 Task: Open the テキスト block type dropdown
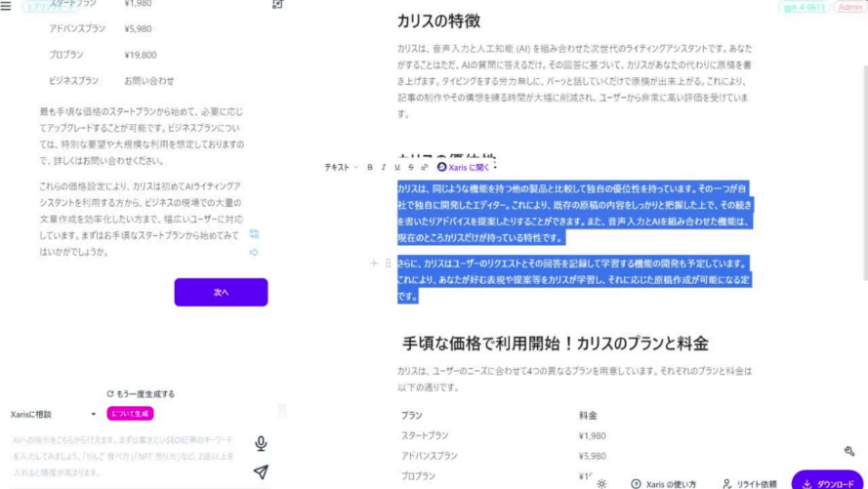(x=341, y=167)
